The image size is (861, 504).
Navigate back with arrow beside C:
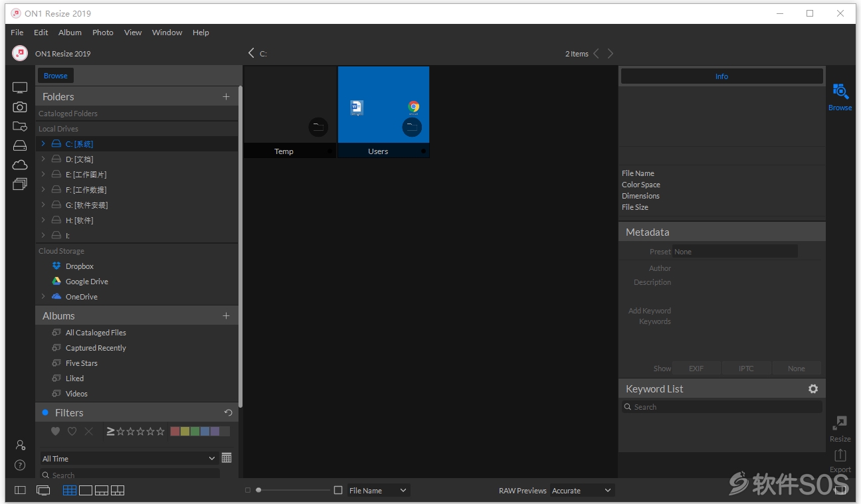point(251,53)
